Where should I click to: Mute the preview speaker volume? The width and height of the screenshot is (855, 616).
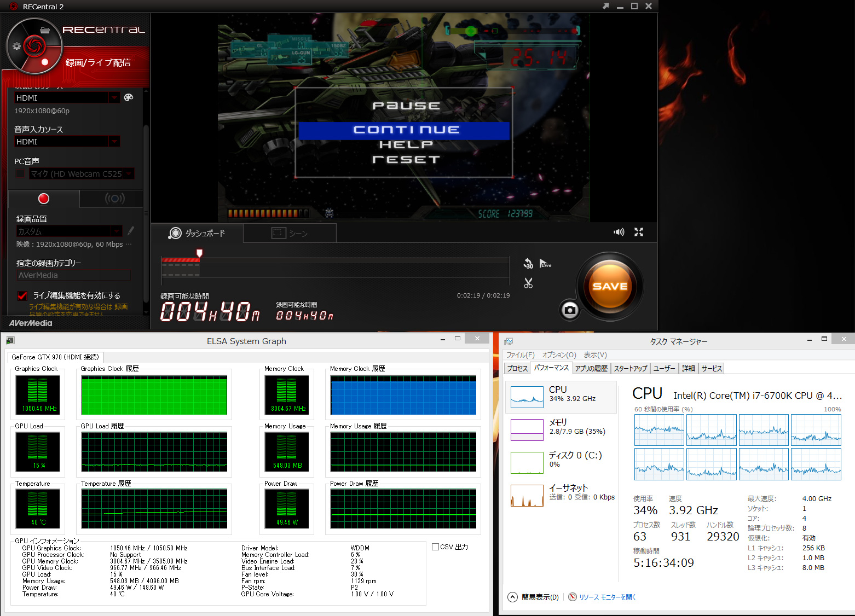point(619,232)
